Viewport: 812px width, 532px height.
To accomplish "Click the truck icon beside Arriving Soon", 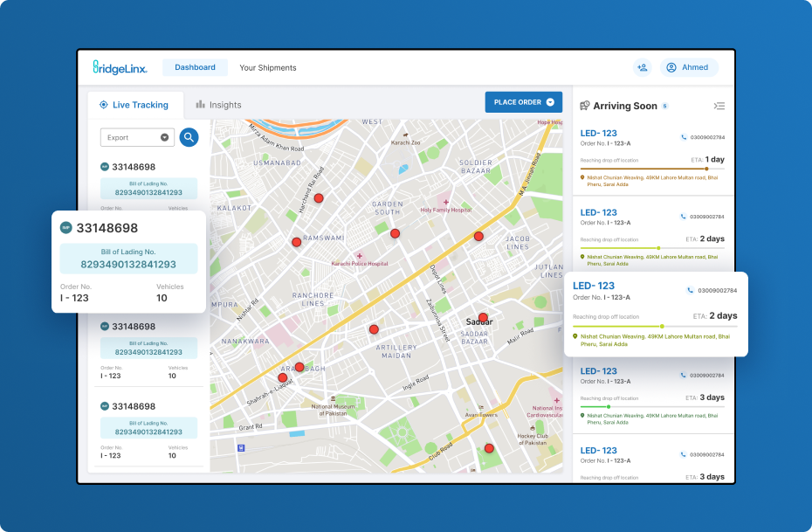I will (x=585, y=106).
